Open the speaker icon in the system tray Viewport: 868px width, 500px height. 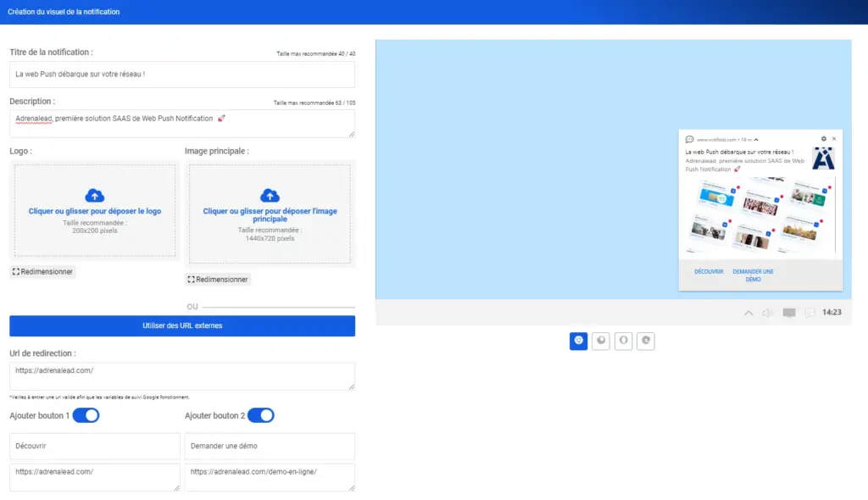click(x=766, y=313)
